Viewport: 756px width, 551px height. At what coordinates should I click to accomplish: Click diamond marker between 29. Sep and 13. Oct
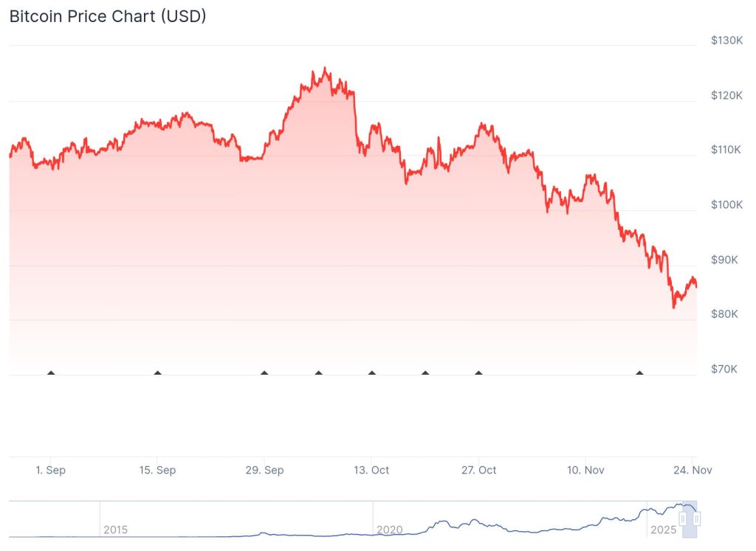[318, 373]
